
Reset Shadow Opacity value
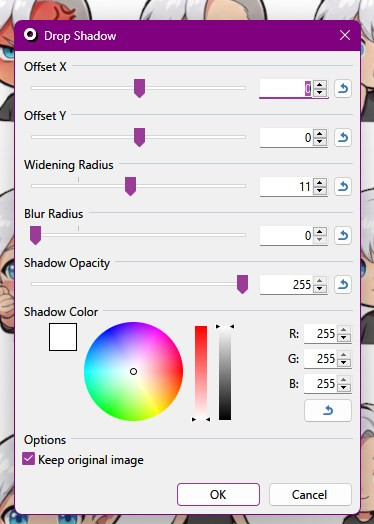(343, 285)
